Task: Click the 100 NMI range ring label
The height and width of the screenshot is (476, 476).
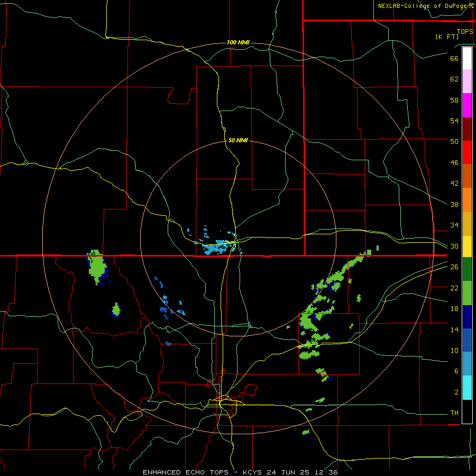Action: click(x=238, y=42)
